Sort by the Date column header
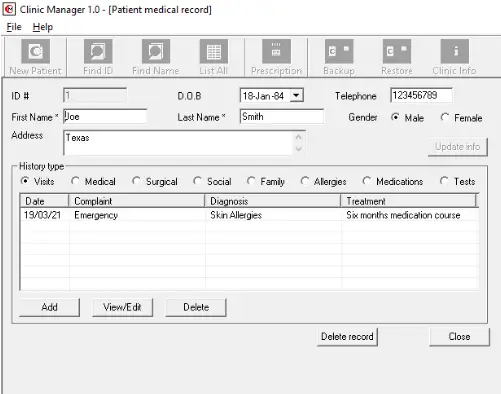The height and width of the screenshot is (394, 501). (x=44, y=201)
